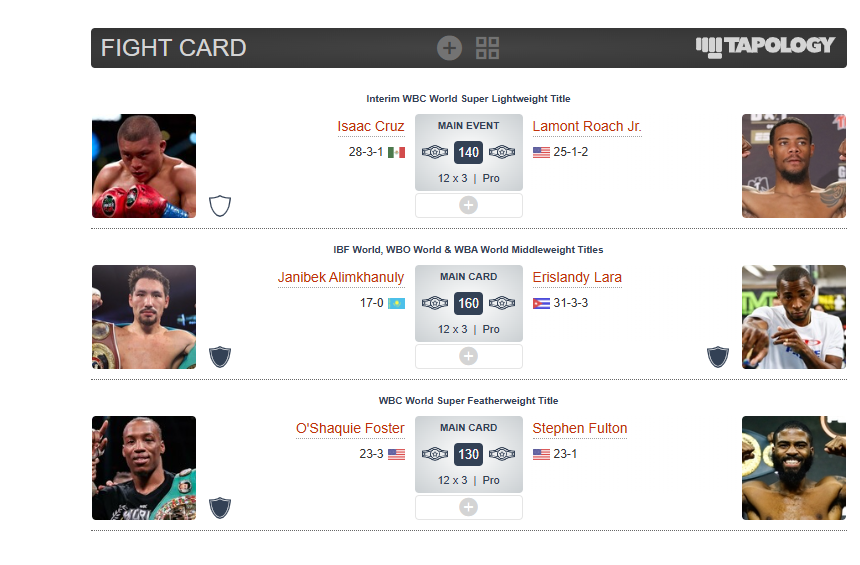Click the Tapology logo
The image size is (860, 565).
(x=765, y=46)
